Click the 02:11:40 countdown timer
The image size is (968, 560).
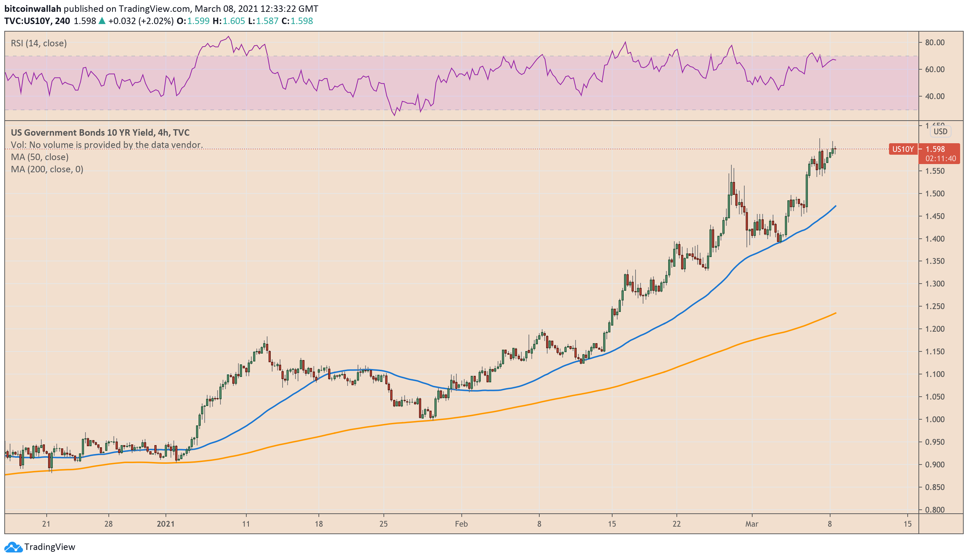tap(940, 159)
